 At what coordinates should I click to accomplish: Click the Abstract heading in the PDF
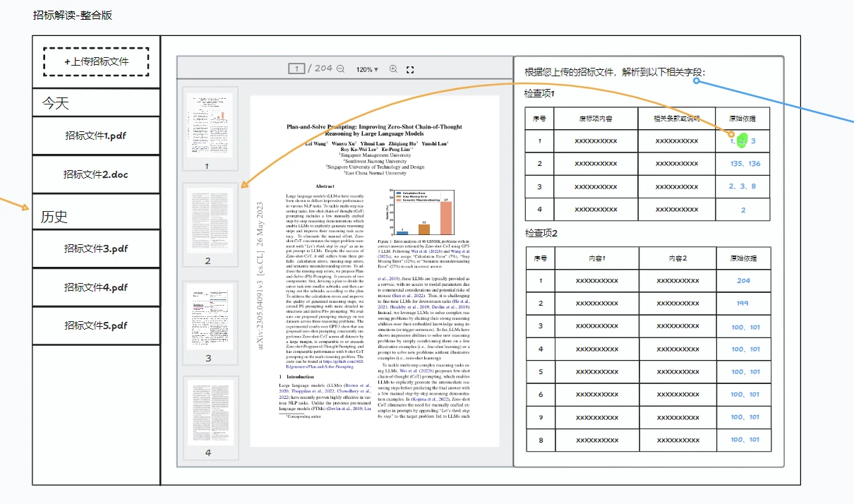[x=325, y=186]
